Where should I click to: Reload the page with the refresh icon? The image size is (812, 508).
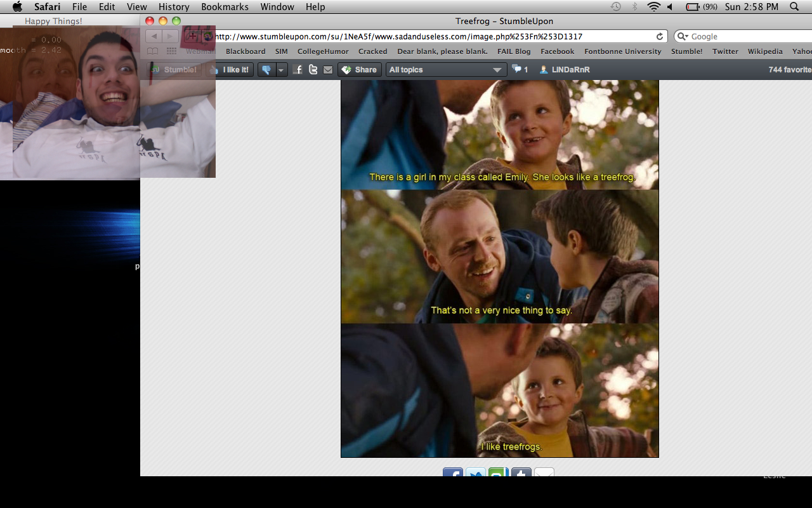click(660, 37)
